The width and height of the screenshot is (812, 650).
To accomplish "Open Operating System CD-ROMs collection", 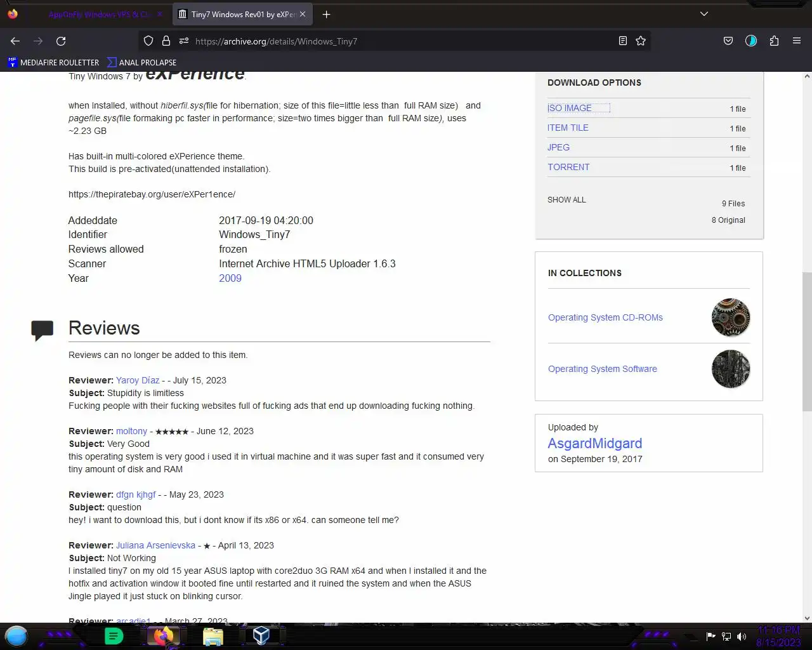I will [605, 317].
